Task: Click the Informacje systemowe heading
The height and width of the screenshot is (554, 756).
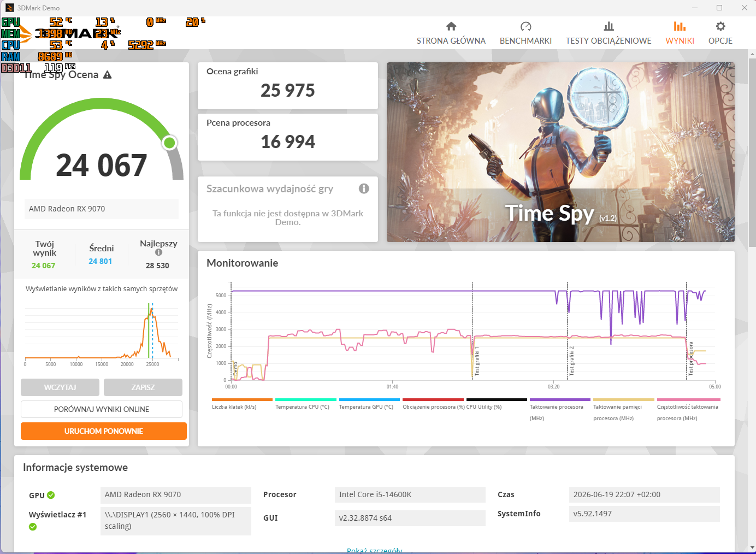Action: click(75, 468)
